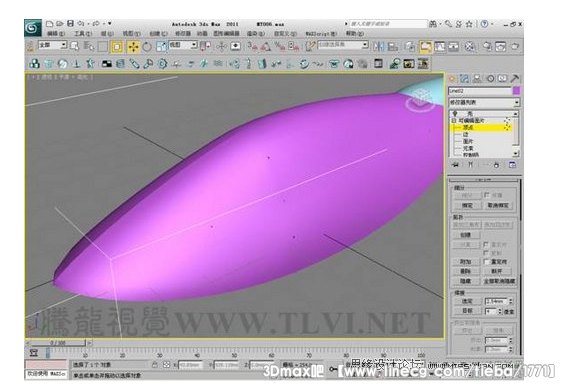Switch to the Create command panel tab
This screenshot has width=584, height=388.
pyautogui.click(x=452, y=79)
